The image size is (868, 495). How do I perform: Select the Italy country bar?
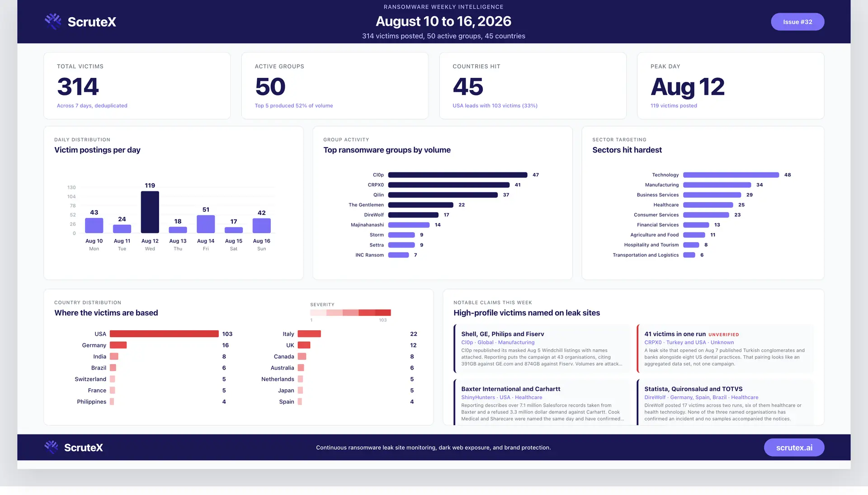click(309, 334)
